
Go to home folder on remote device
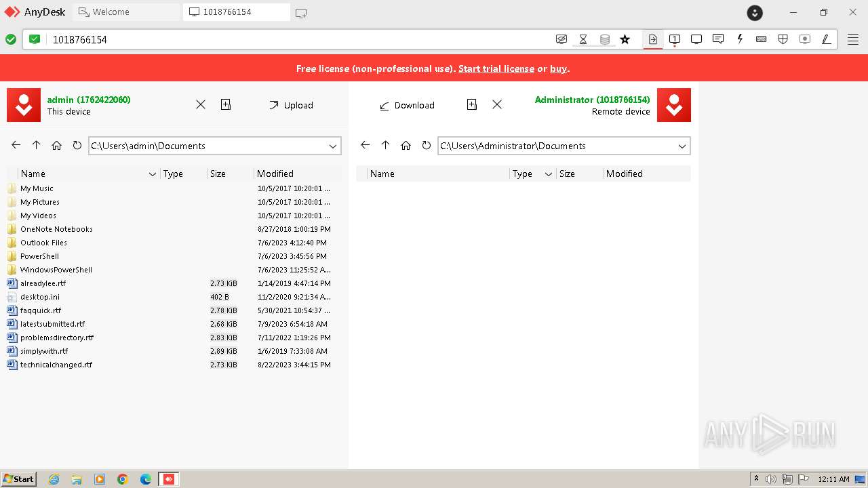click(406, 145)
